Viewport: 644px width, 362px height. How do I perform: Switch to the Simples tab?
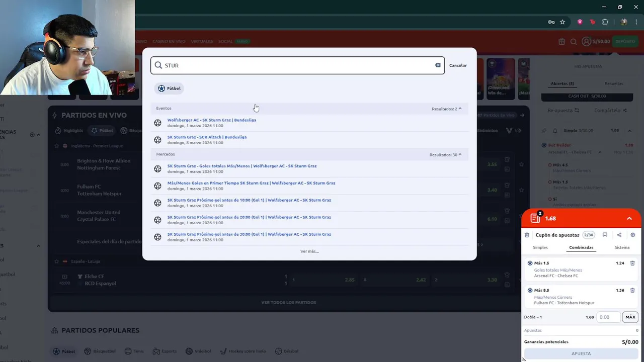540,247
